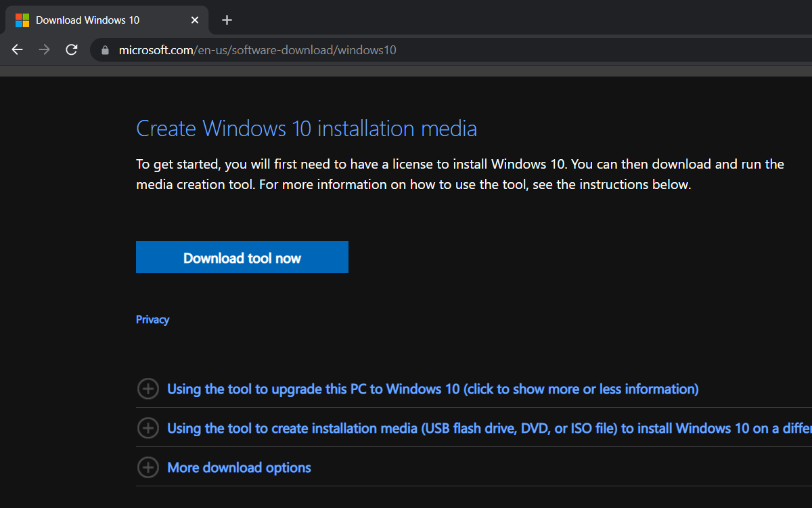This screenshot has width=812, height=508.
Task: Click Download tool now button
Action: point(242,257)
